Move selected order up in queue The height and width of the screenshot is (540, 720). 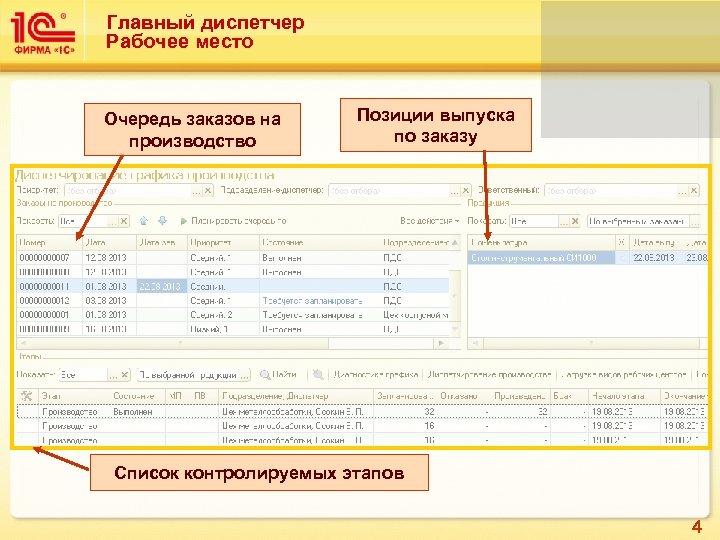[144, 221]
